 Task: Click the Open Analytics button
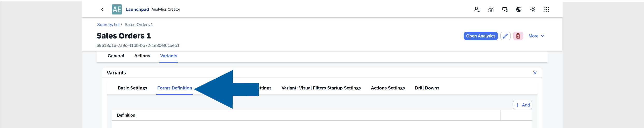click(x=480, y=36)
